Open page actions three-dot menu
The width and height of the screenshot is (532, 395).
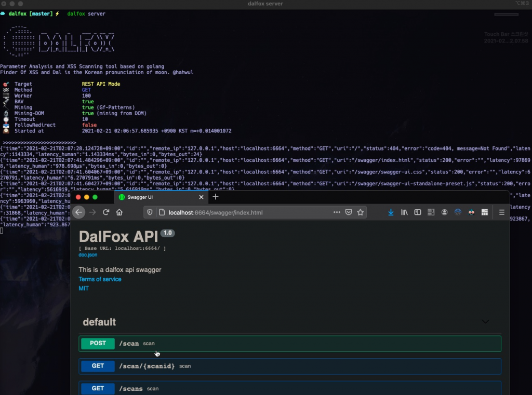tap(337, 212)
